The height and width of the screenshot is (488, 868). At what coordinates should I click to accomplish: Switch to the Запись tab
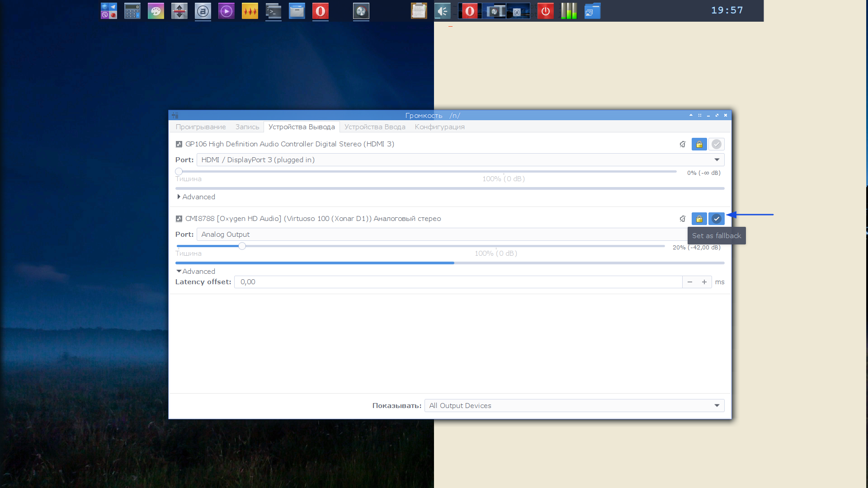click(x=247, y=127)
